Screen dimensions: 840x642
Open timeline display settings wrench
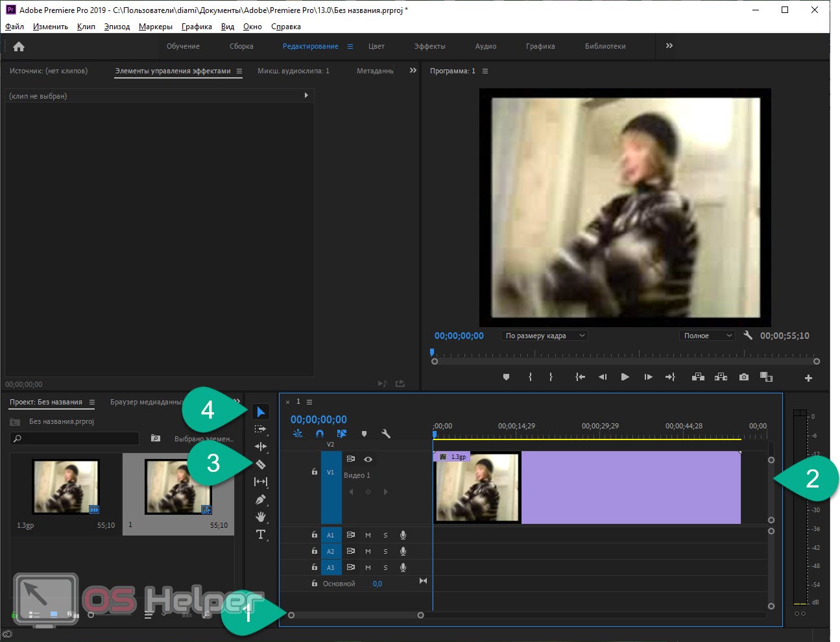point(386,434)
